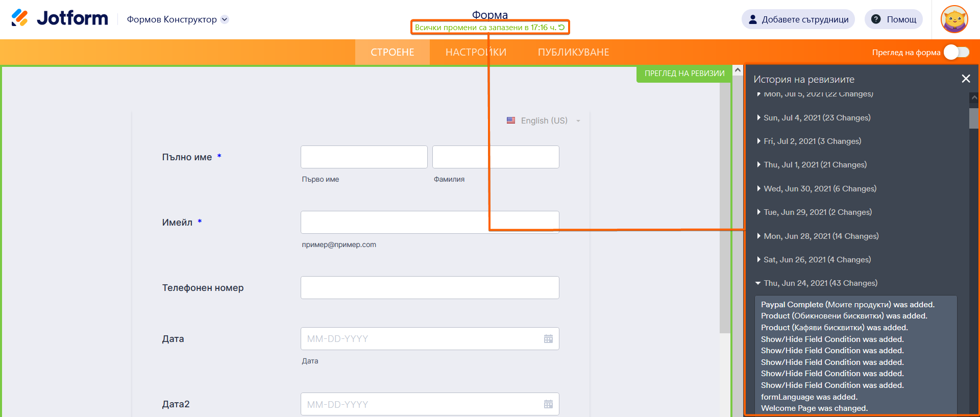Expand Mon, Jun 28, 2021 revisions
980x417 pixels.
(821, 236)
